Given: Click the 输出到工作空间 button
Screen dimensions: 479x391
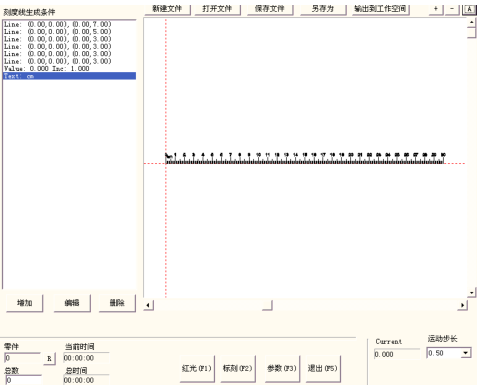Looking at the screenshot, I should tap(381, 9).
